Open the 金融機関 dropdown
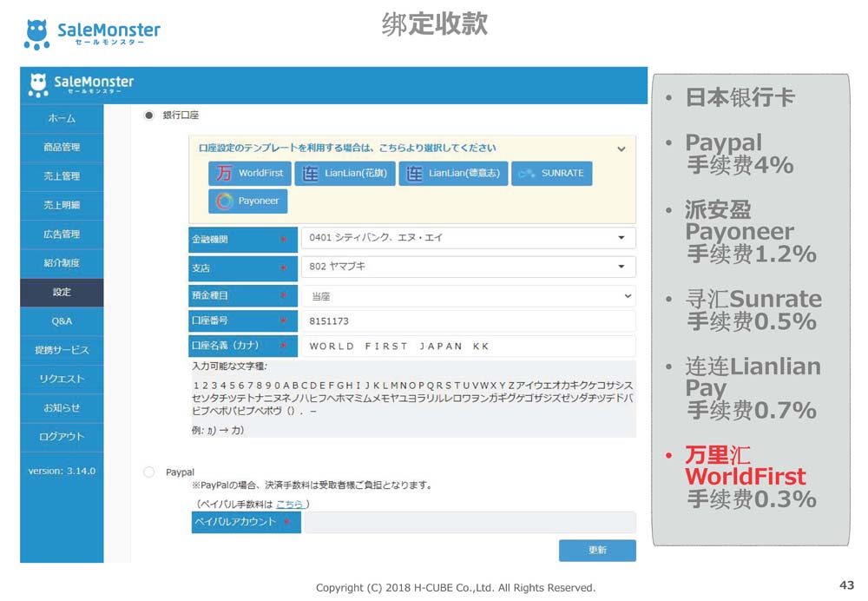 [469, 238]
